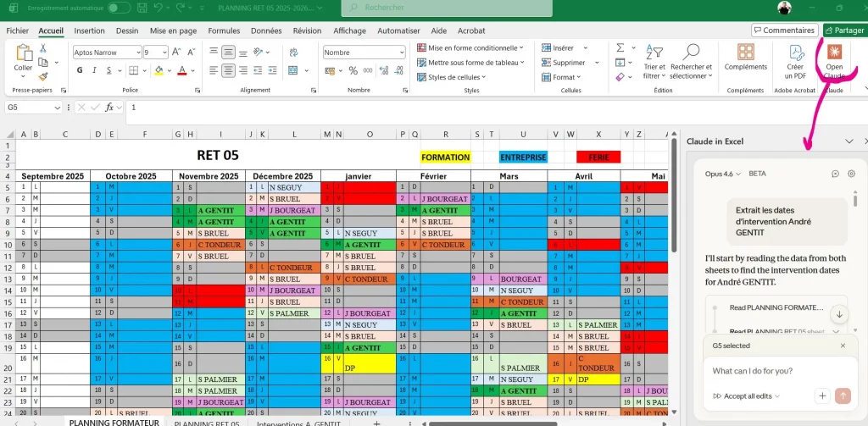This screenshot has width=868, height=426.
Task: Toggle bold formatting (G)
Action: [79, 71]
